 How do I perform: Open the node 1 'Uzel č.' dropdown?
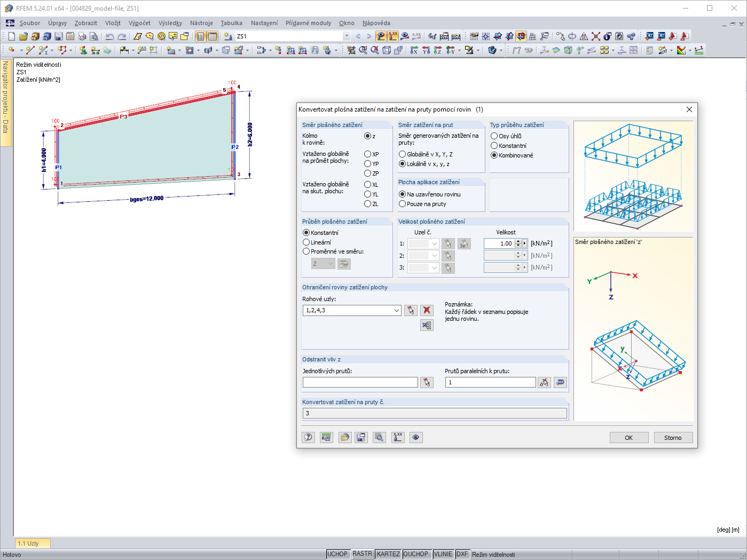click(435, 243)
